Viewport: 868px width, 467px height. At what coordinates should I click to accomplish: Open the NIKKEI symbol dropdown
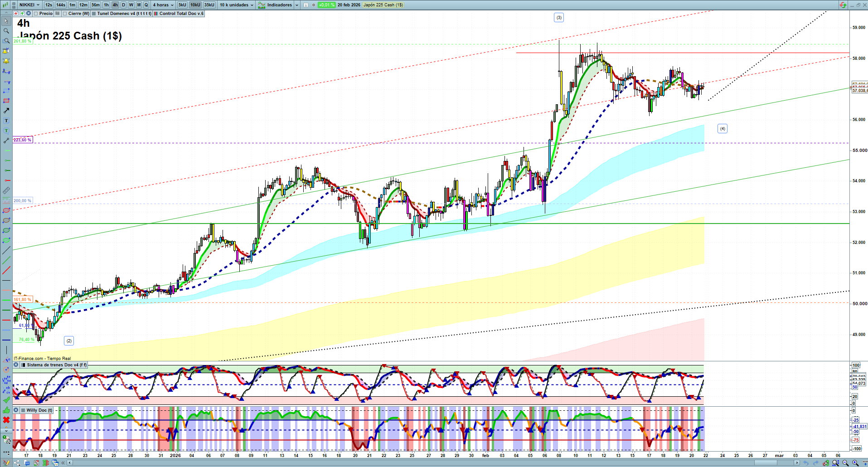(x=29, y=5)
